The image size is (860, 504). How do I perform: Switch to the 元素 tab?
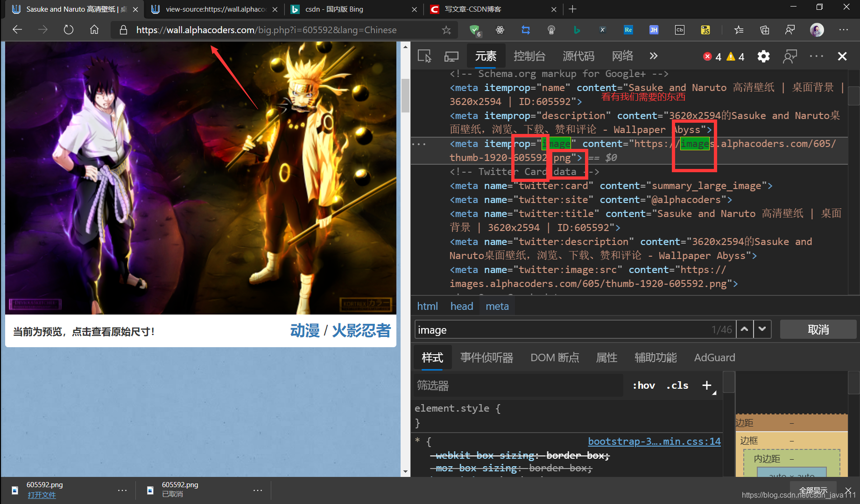486,56
